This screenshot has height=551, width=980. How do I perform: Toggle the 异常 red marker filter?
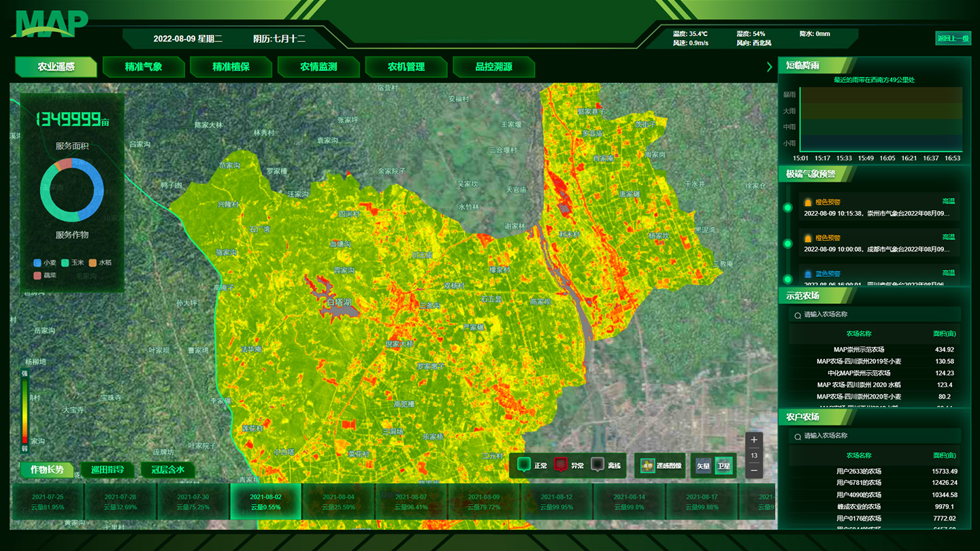pyautogui.click(x=560, y=465)
